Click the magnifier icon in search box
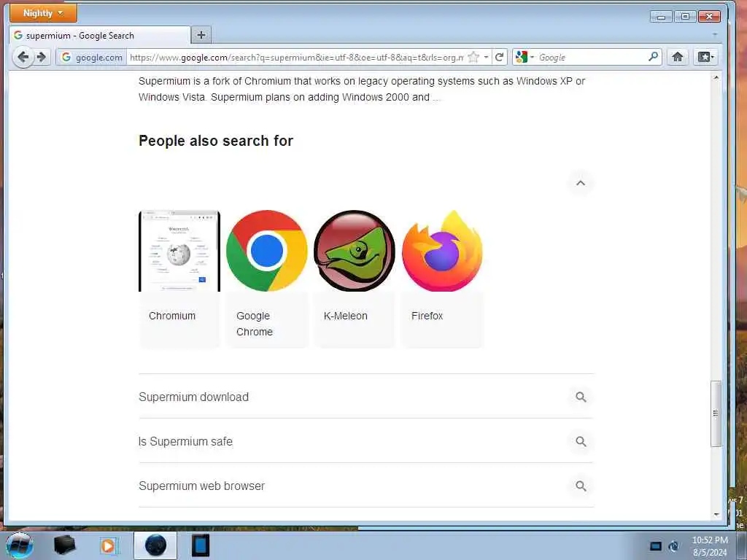Screen dimensions: 747x560 point(653,57)
